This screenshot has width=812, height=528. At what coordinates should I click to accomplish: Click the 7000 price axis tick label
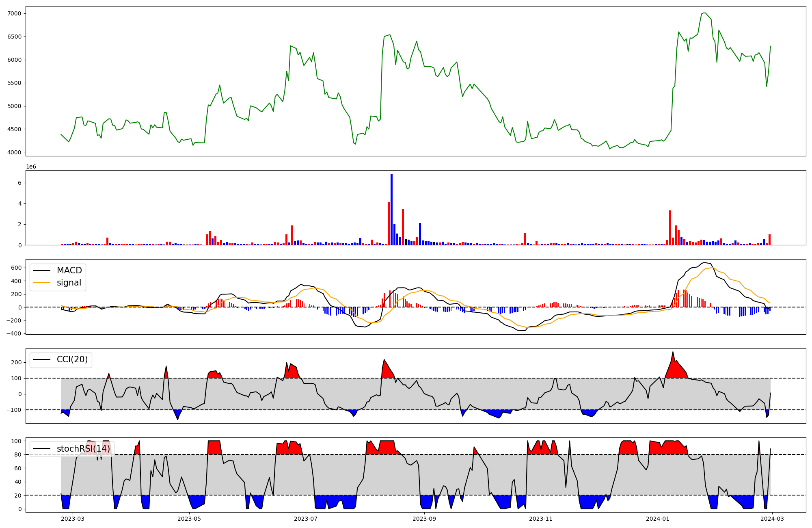(15, 13)
